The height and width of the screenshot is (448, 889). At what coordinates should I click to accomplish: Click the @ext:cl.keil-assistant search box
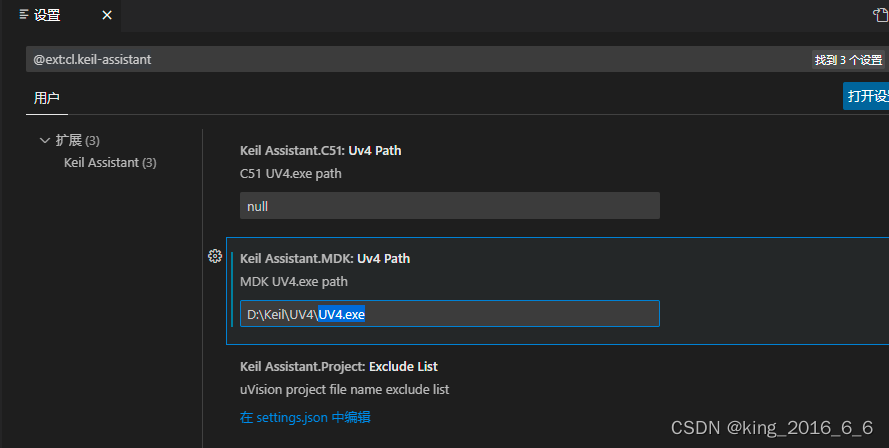pos(400,60)
